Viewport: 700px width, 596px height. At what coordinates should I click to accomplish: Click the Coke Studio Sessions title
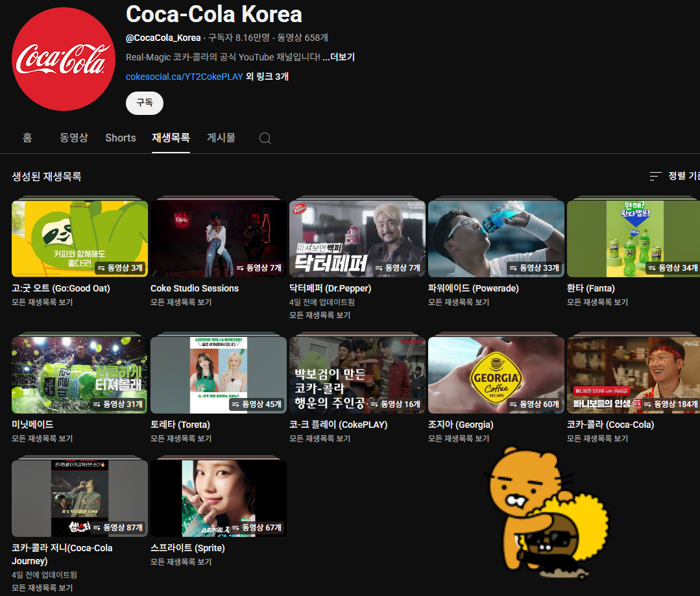coord(195,288)
